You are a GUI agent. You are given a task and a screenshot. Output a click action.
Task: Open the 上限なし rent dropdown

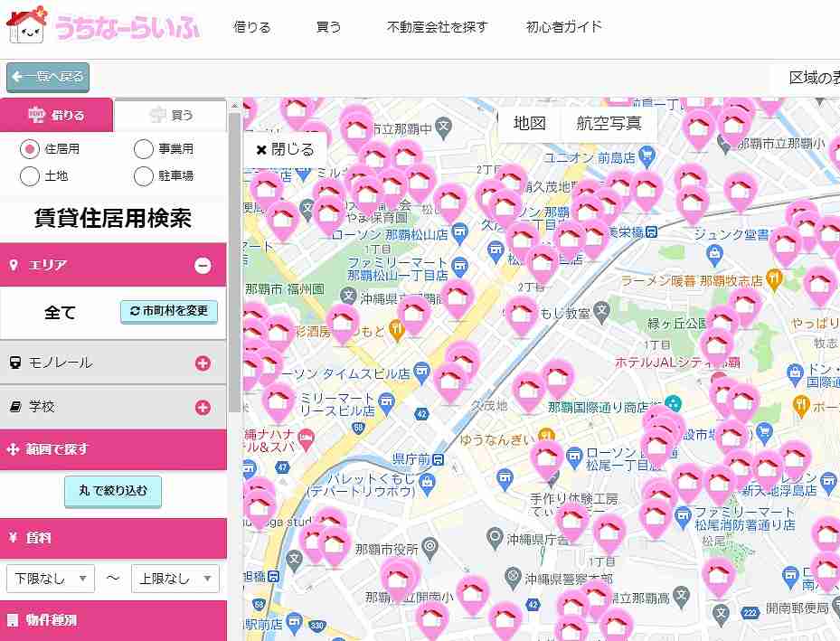coord(175,579)
